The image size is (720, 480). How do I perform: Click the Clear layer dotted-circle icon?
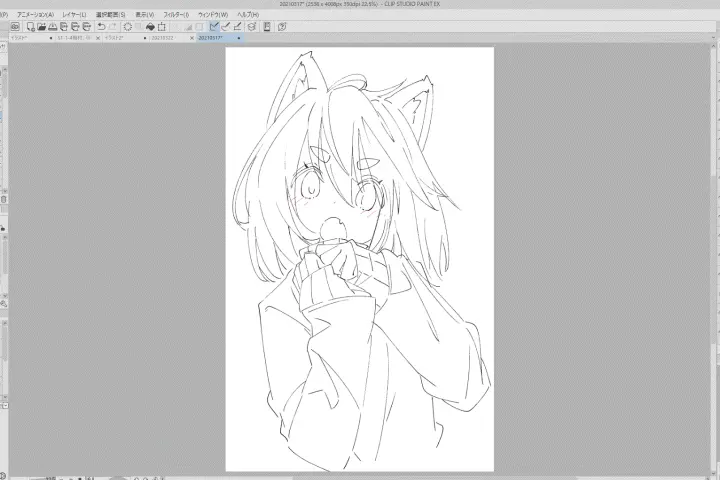tap(127, 27)
